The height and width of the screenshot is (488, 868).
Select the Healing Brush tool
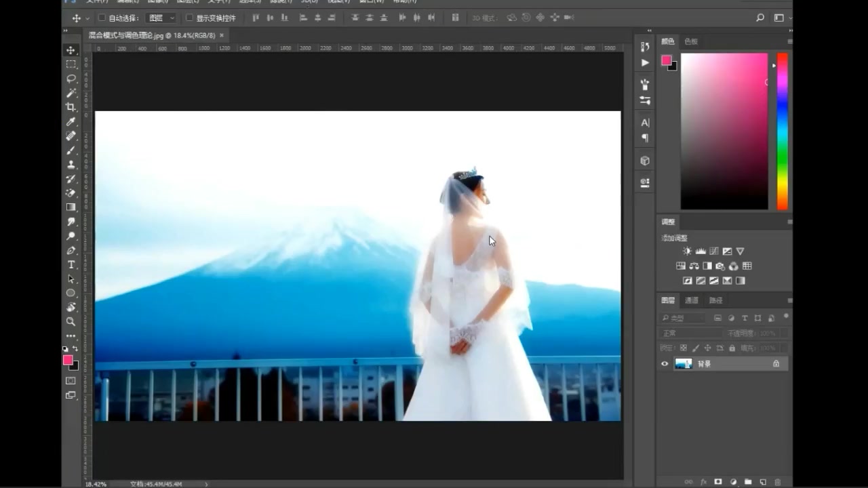point(71,136)
